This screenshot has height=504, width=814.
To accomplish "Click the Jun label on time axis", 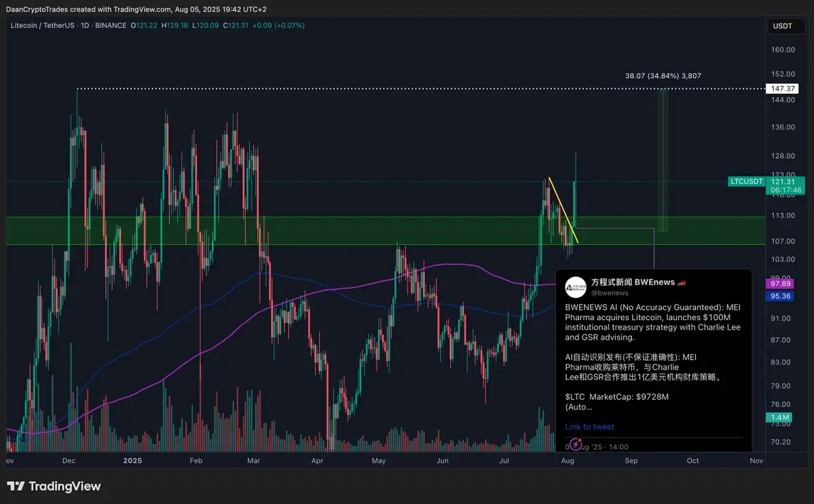I will tap(442, 461).
